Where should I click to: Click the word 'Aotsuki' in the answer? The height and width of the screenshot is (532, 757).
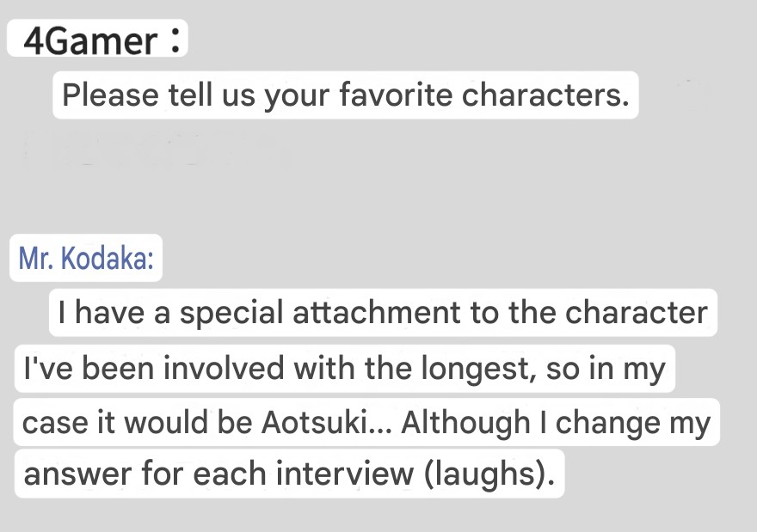point(314,423)
